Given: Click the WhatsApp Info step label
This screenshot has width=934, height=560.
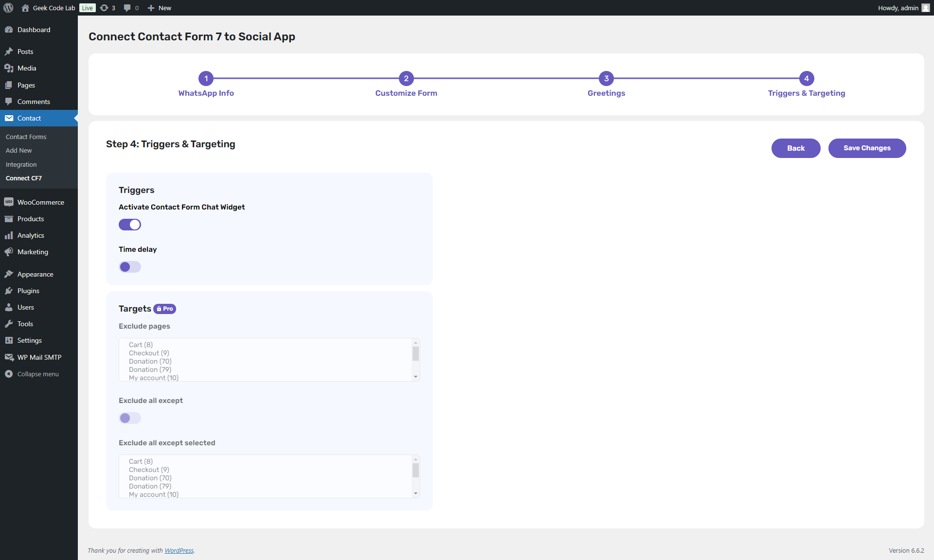Looking at the screenshot, I should pyautogui.click(x=206, y=93).
